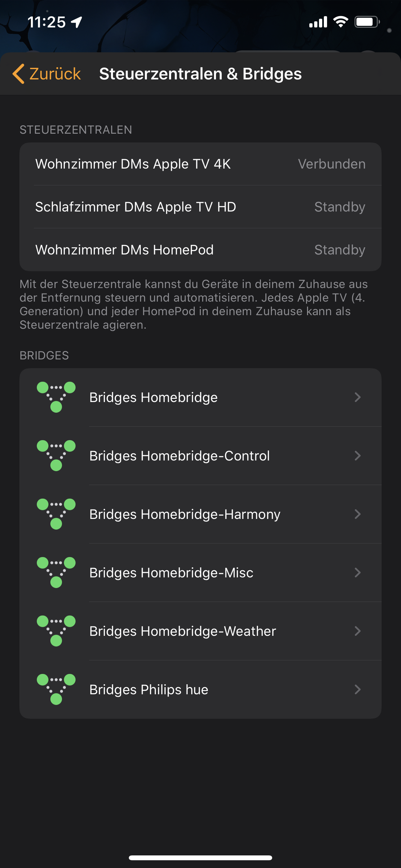Open the Bridges Homebridge-Misc entry
Image resolution: width=401 pixels, height=868 pixels.
[x=171, y=573]
